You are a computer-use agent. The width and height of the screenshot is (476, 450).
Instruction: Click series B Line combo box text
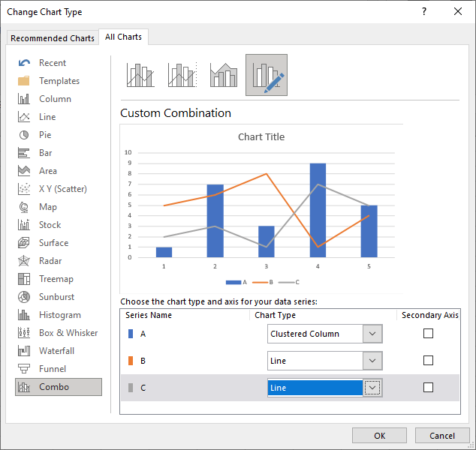278,361
